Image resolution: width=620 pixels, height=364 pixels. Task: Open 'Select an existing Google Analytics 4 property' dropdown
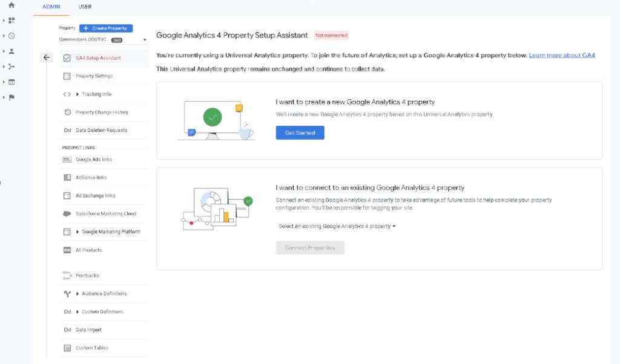point(337,226)
